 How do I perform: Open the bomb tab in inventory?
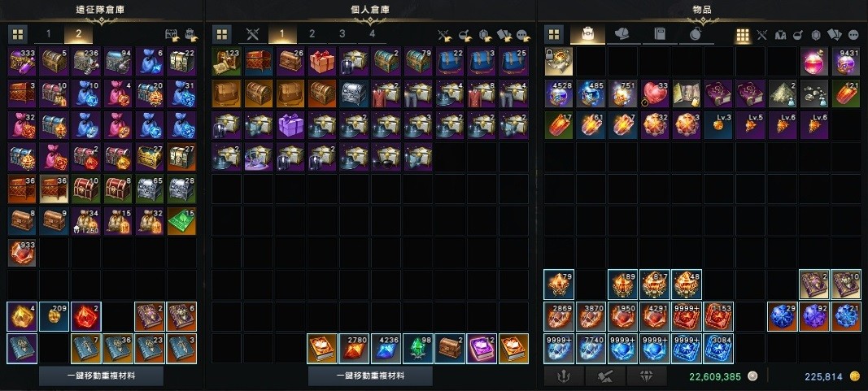pos(696,35)
